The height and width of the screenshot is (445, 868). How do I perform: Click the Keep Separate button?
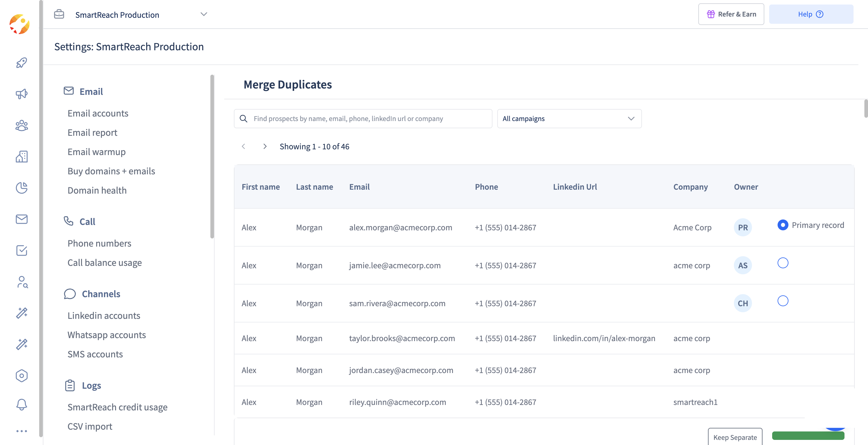[x=735, y=437]
